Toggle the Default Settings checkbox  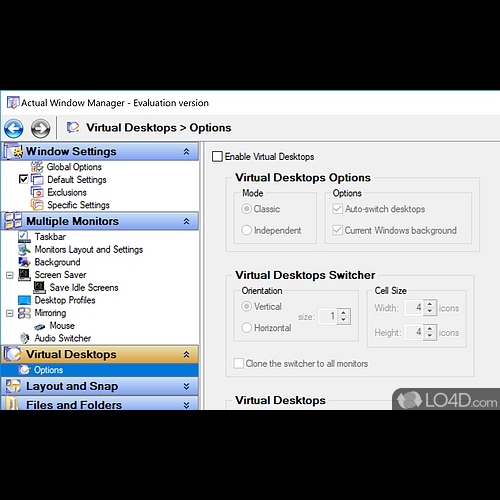click(x=23, y=179)
